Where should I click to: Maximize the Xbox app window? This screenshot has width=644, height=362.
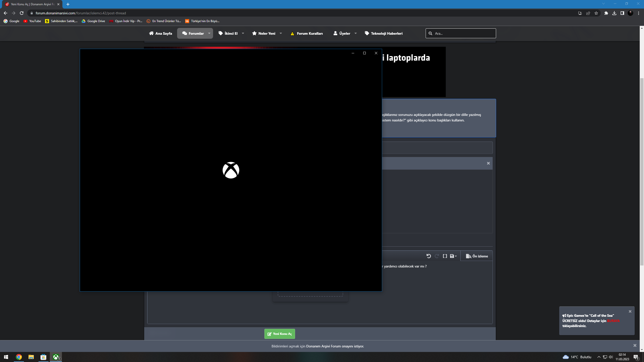click(365, 53)
